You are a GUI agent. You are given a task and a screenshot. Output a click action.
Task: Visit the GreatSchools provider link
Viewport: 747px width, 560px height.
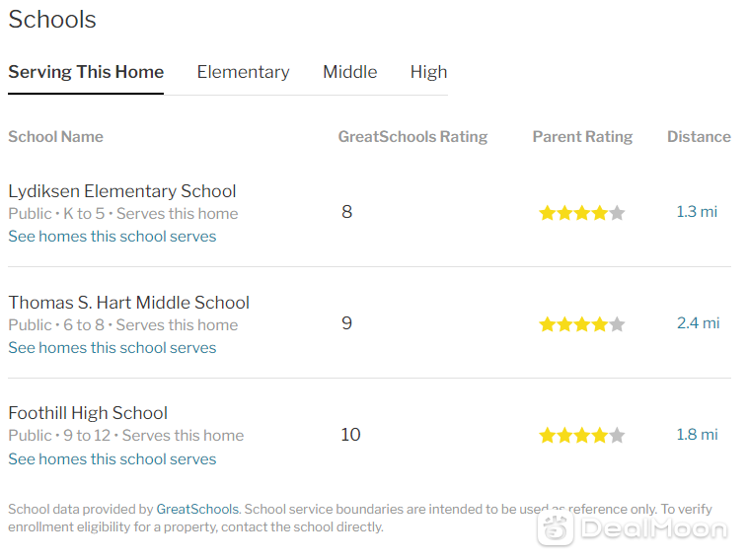pos(197,509)
